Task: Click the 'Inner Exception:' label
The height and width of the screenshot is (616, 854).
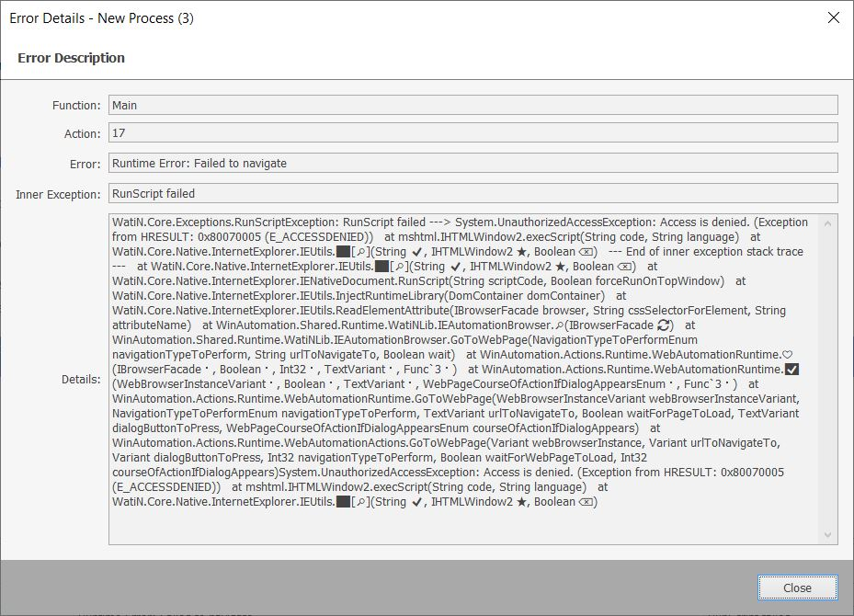Action: pos(58,194)
